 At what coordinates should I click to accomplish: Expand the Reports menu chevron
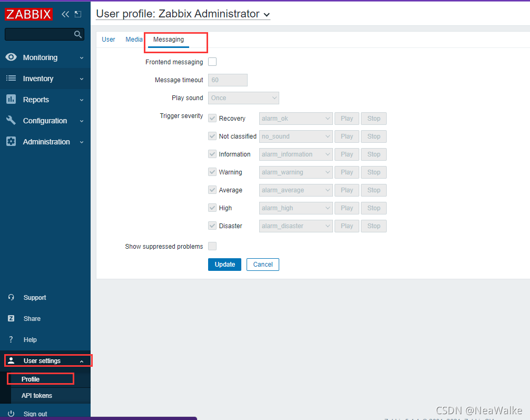pyautogui.click(x=82, y=100)
